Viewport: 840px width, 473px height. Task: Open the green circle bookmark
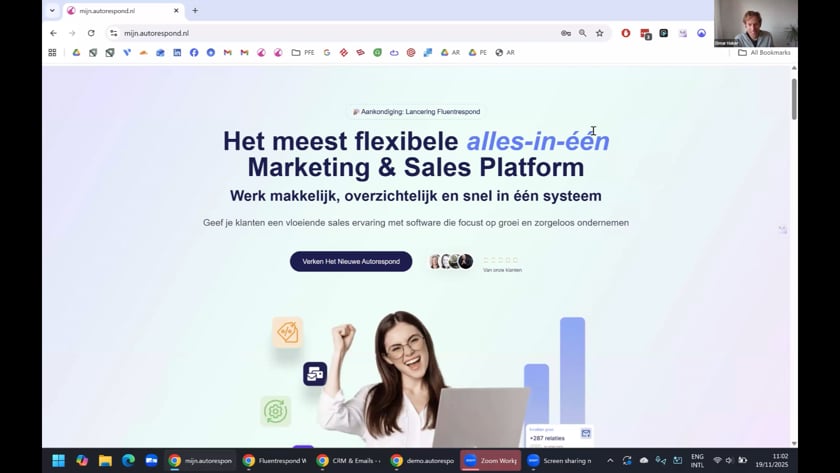(378, 52)
